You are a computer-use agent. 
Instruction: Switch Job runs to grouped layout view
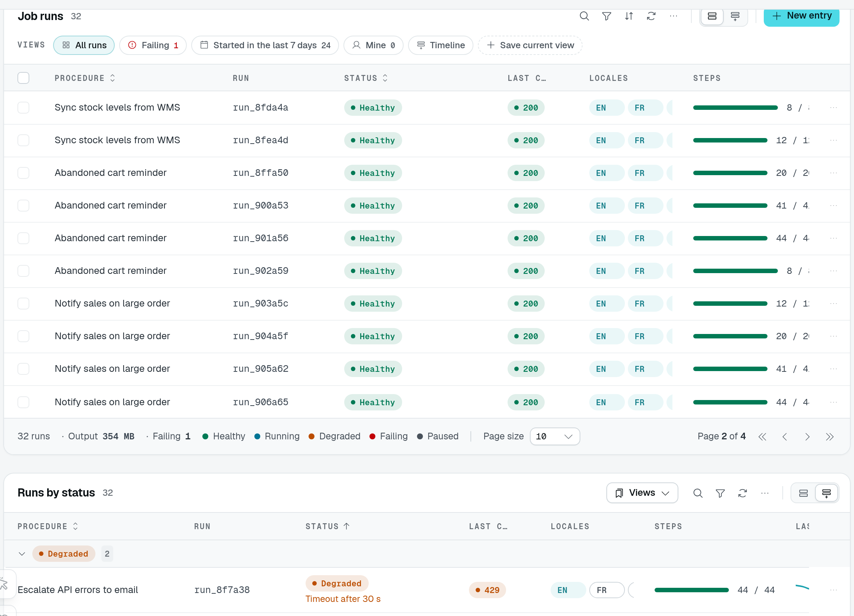coord(735,16)
